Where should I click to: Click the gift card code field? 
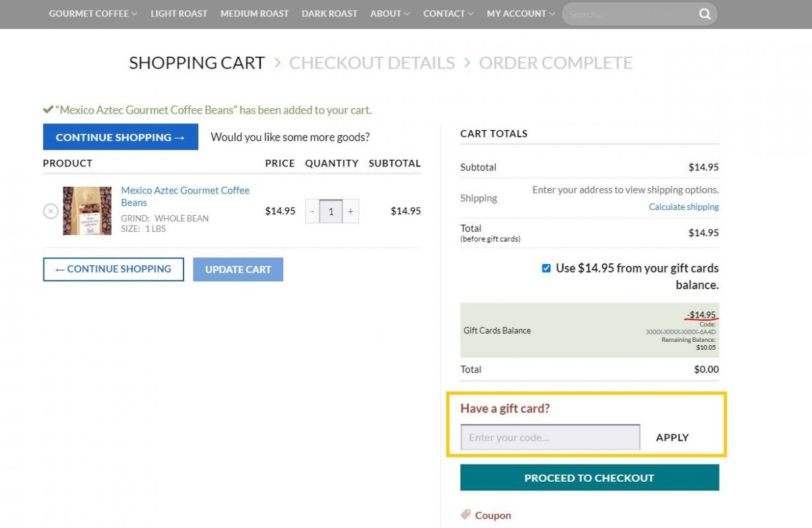point(550,438)
